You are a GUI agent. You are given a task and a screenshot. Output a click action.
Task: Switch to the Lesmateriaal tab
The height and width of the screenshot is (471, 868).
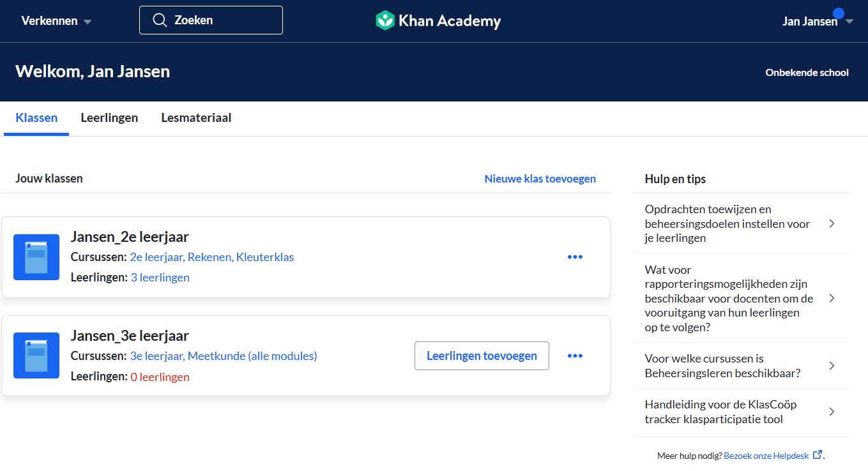(196, 117)
